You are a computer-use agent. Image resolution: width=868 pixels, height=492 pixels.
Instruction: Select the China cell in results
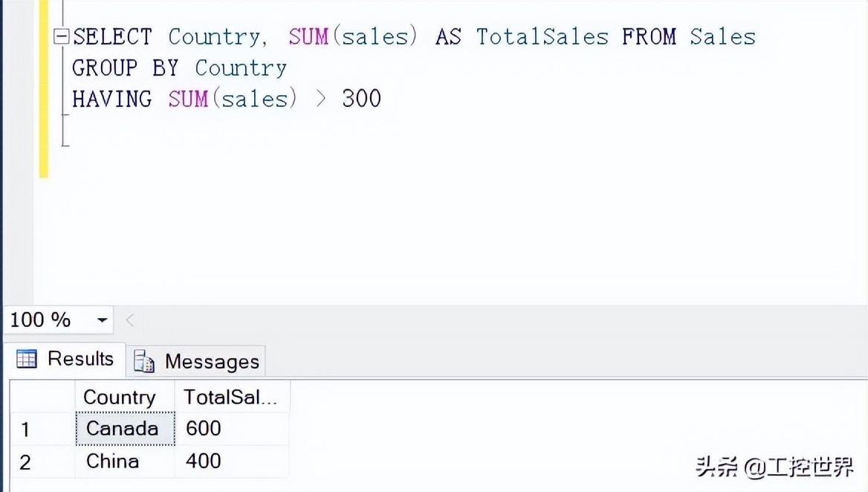(113, 462)
